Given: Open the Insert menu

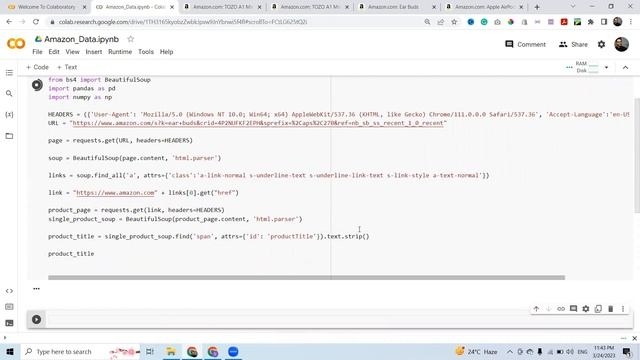Looking at the screenshot, I should tap(94, 52).
